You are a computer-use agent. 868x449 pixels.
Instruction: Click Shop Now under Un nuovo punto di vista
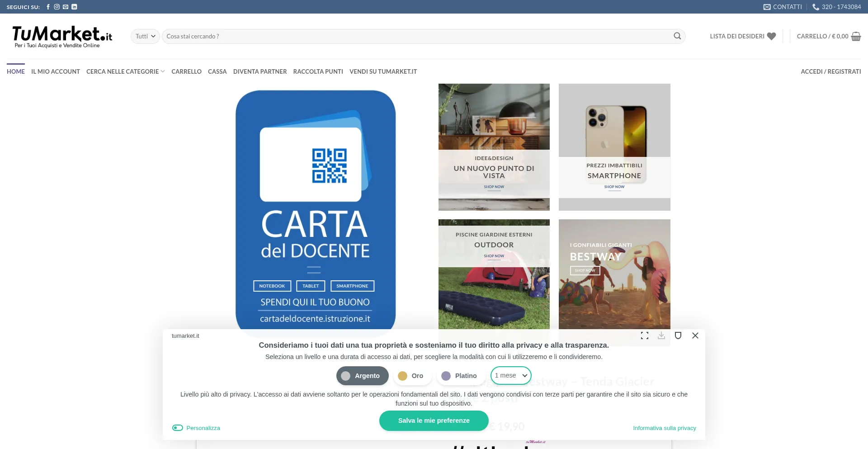click(494, 187)
